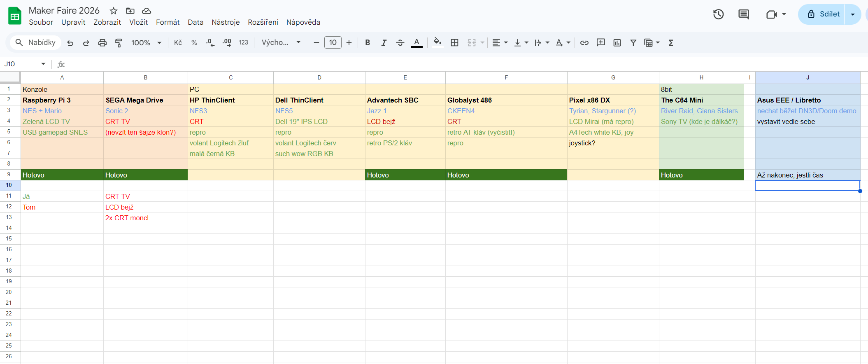Click the print icon
Screen dimensions: 868x364
102,43
